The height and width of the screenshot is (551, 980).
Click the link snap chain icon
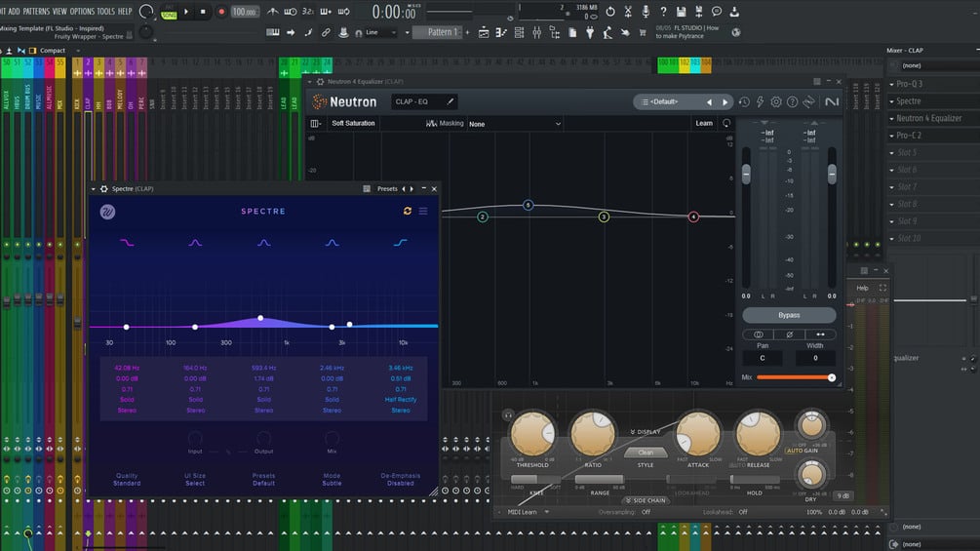(x=326, y=32)
